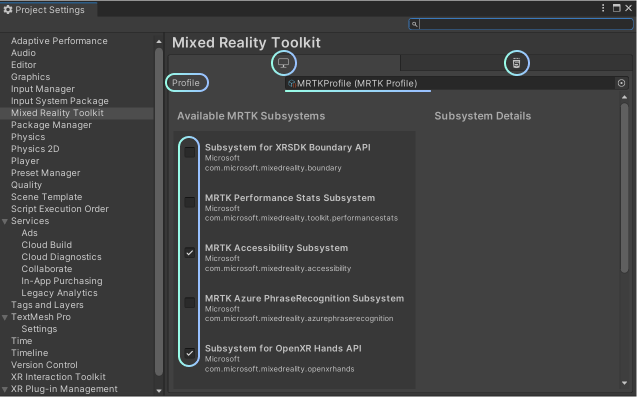The height and width of the screenshot is (397, 637).
Task: Select Mixed Reality Toolkit in sidebar
Action: pos(57,113)
